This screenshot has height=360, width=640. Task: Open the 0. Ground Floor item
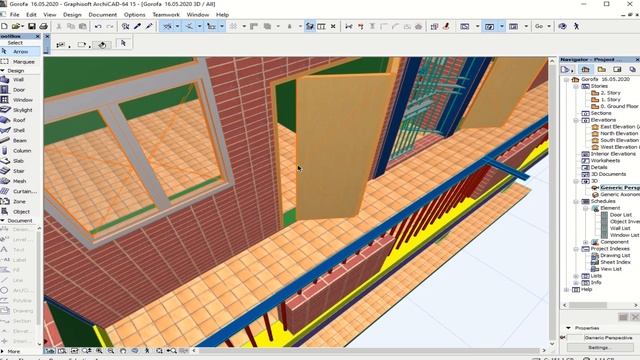point(619,107)
